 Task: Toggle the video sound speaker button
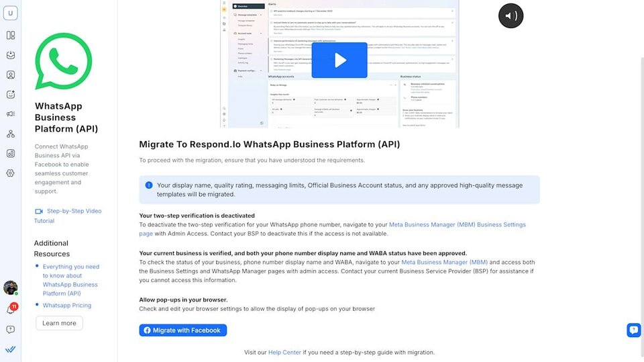[511, 15]
